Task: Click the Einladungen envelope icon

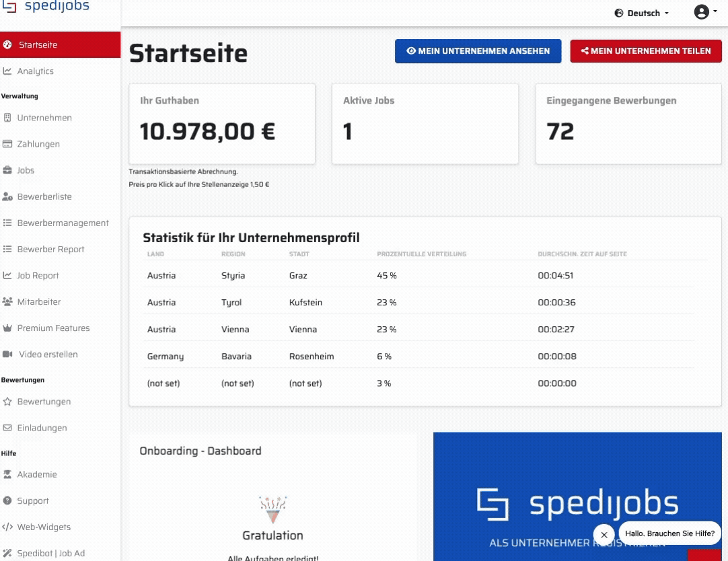Action: pos(7,428)
